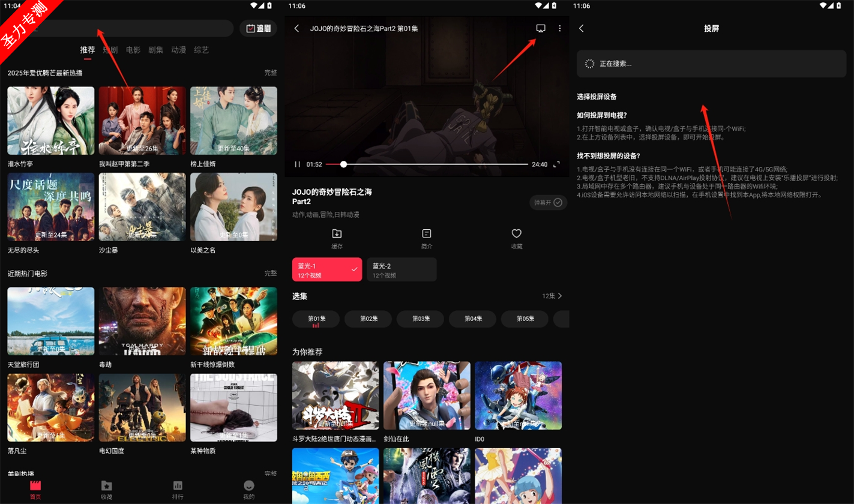Tap the 缓存 download icon

pyautogui.click(x=337, y=233)
